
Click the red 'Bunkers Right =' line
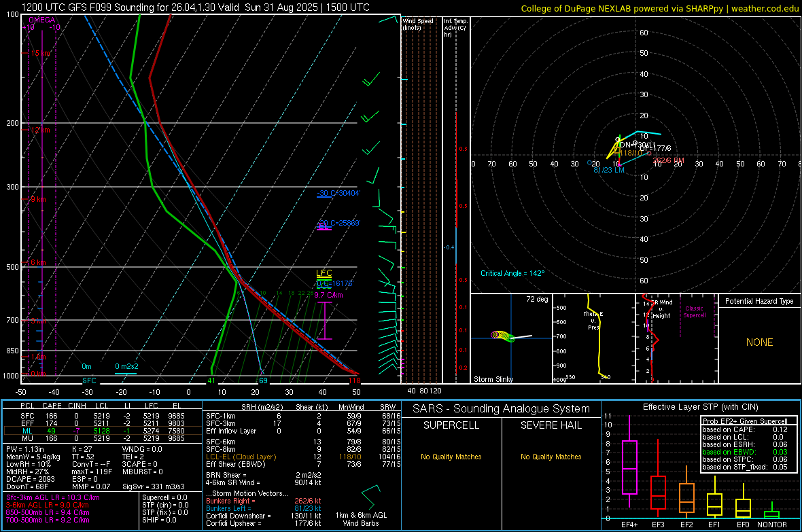coord(264,501)
